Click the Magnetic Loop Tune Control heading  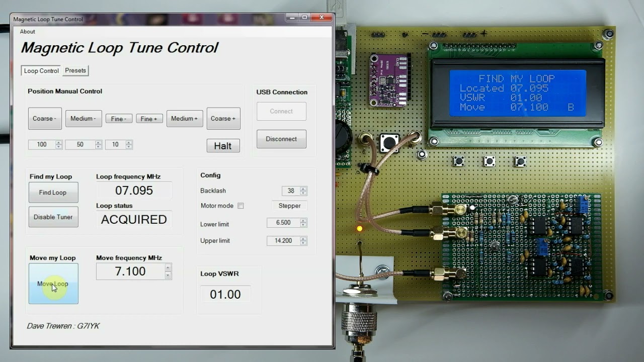pyautogui.click(x=119, y=48)
